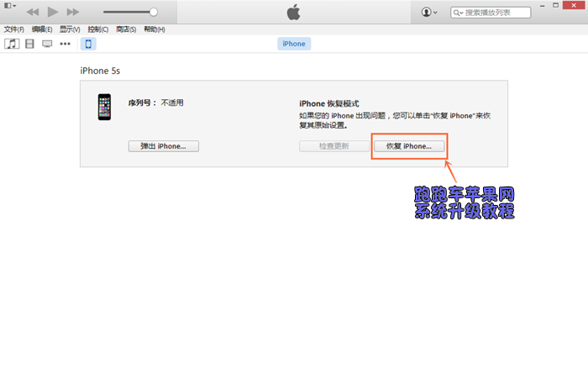The height and width of the screenshot is (373, 588).
Task: Open the 控制(C) menu
Action: click(98, 29)
